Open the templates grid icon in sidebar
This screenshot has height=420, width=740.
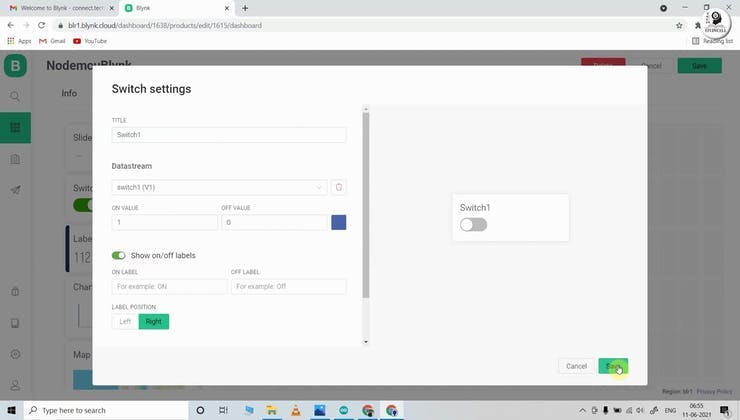15,127
